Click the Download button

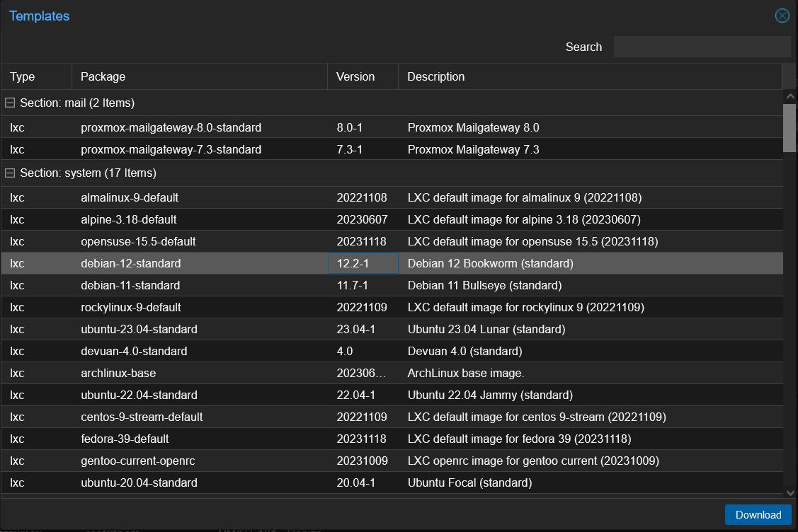(758, 514)
